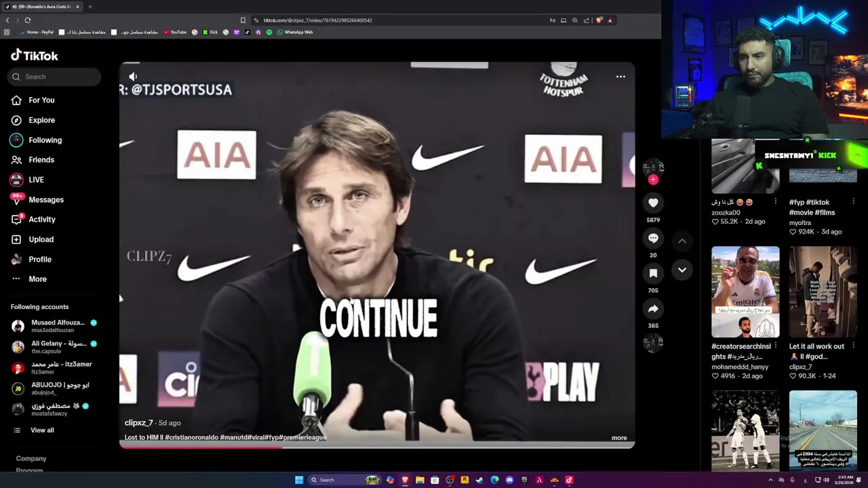Open the For You feed
The width and height of the screenshot is (868, 488).
[x=41, y=100]
